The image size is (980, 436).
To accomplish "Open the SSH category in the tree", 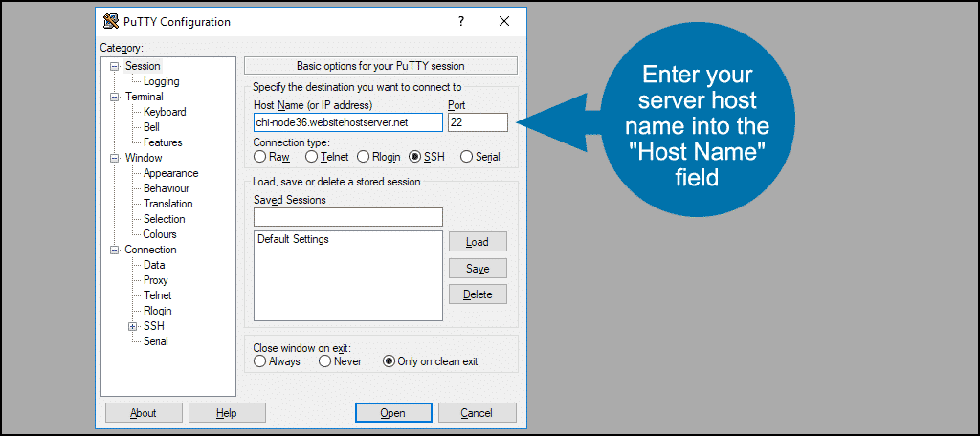I will coord(154,326).
